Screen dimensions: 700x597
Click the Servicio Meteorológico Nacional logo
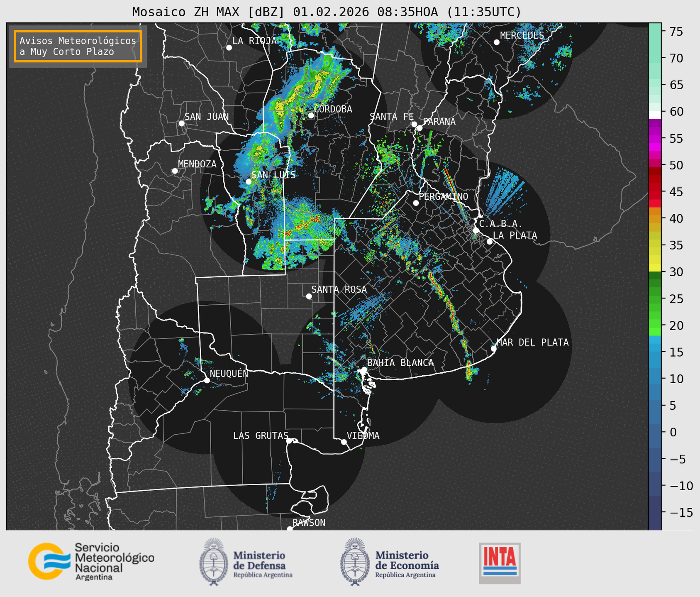[91, 561]
